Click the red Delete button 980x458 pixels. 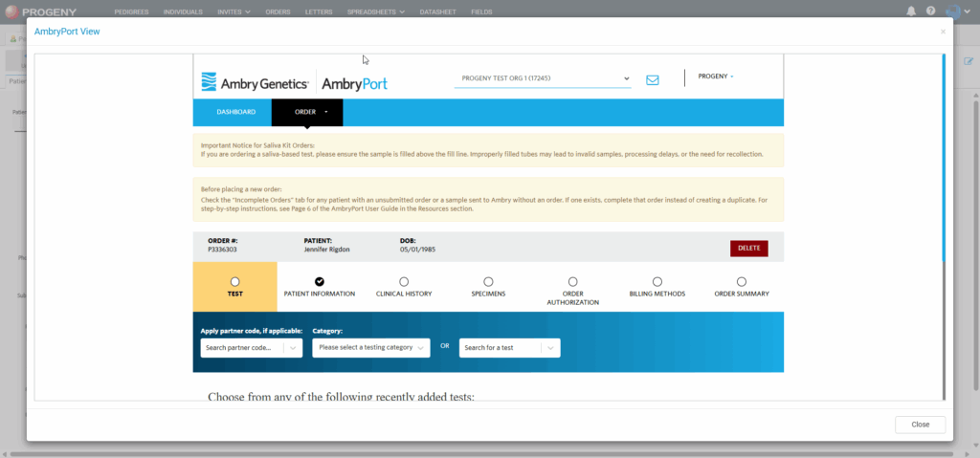(x=748, y=248)
